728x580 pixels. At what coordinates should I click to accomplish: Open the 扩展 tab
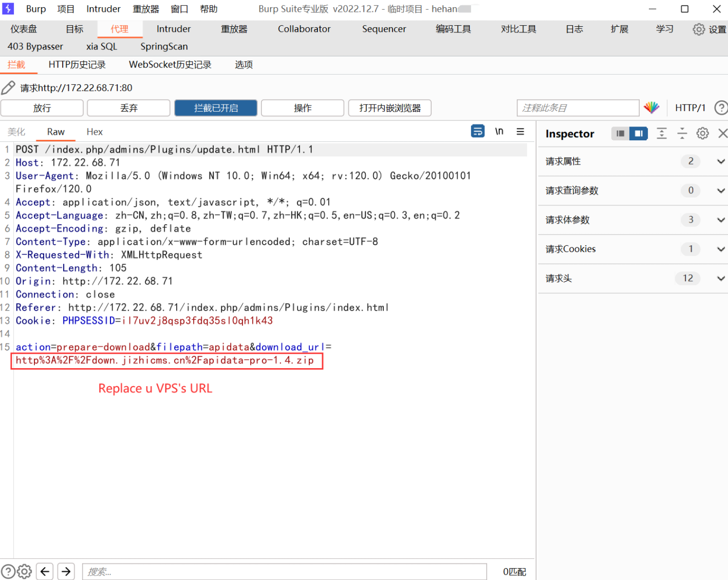point(620,29)
